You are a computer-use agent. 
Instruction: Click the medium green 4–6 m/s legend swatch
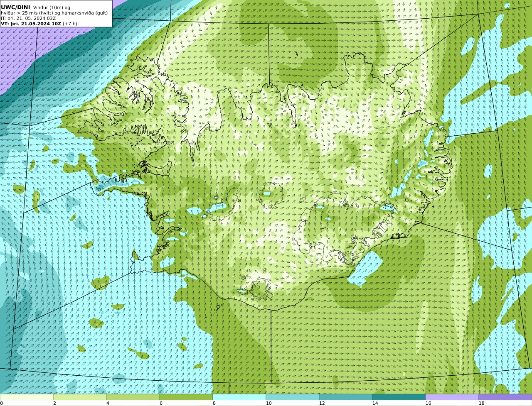click(133, 397)
